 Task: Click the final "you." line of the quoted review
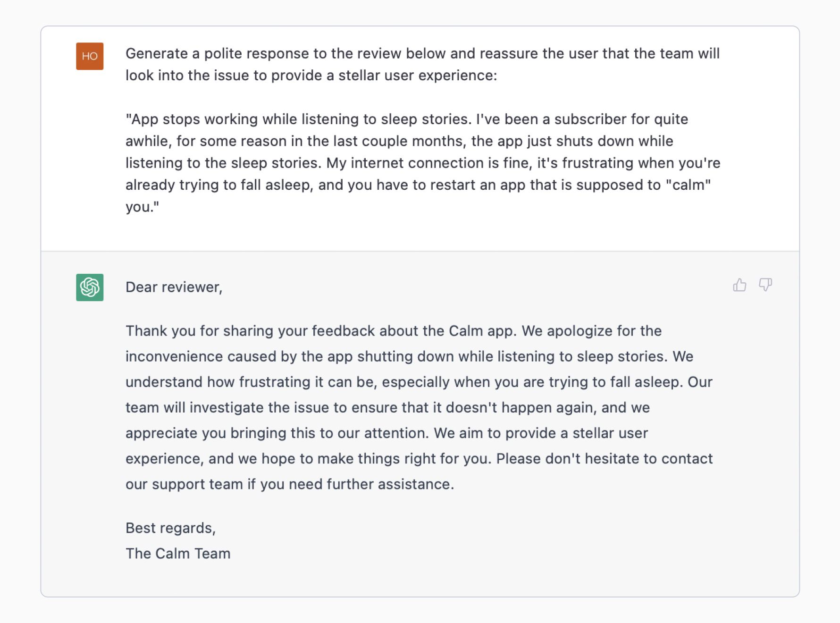tap(142, 207)
